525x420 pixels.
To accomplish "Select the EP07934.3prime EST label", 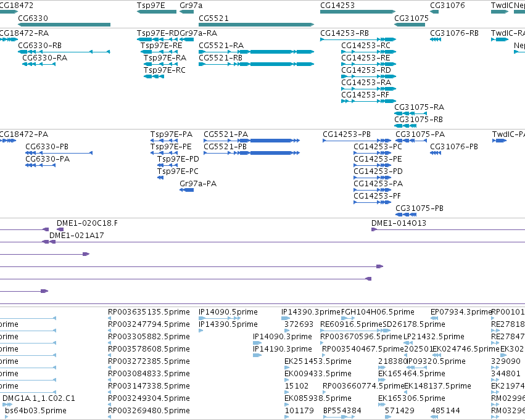I will [461, 312].
